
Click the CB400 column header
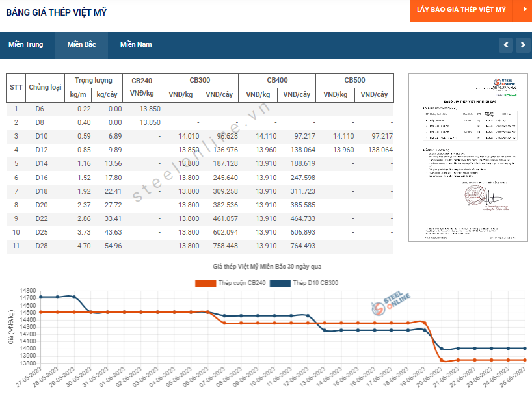tap(277, 81)
